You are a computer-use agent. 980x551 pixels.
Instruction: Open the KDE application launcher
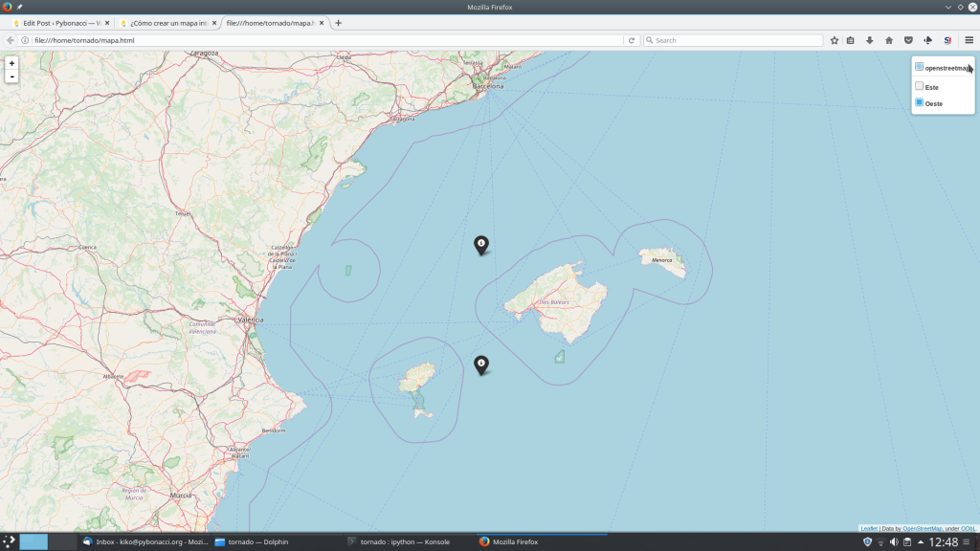9,541
